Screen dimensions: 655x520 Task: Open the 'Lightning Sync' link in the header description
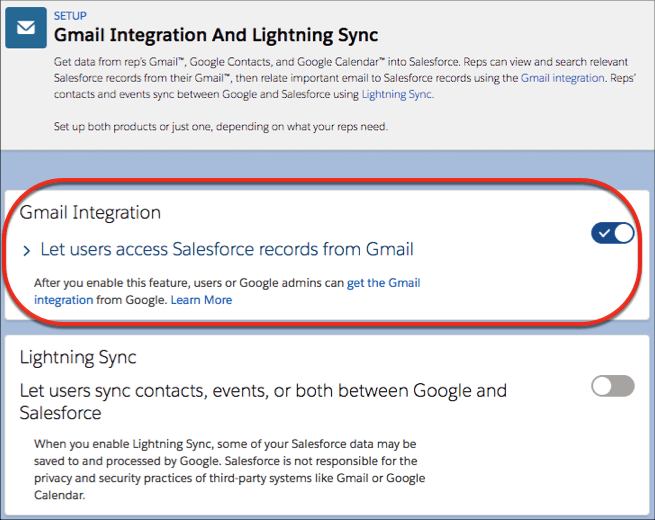(396, 94)
